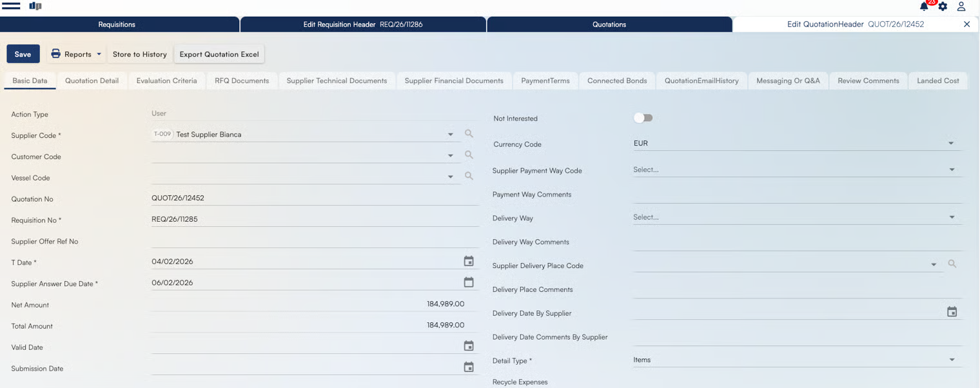The width and height of the screenshot is (980, 388).
Task: Switch to the Quotation Detail tab
Action: coord(92,81)
